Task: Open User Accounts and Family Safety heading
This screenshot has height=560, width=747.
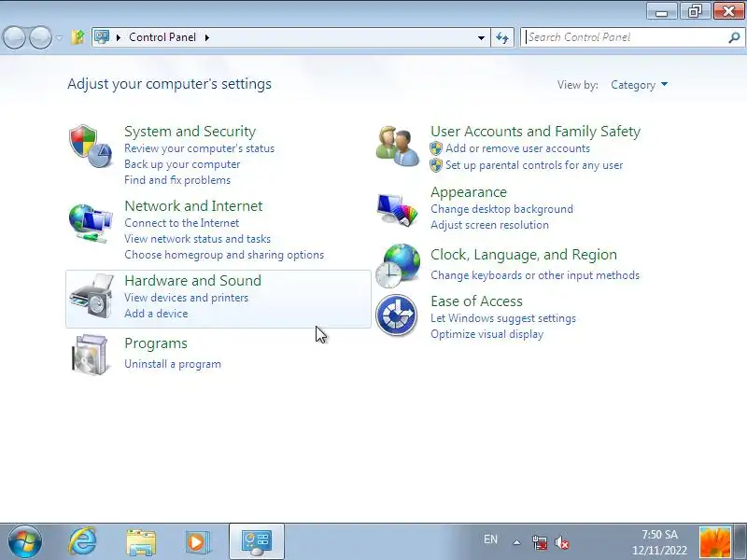Action: point(535,132)
